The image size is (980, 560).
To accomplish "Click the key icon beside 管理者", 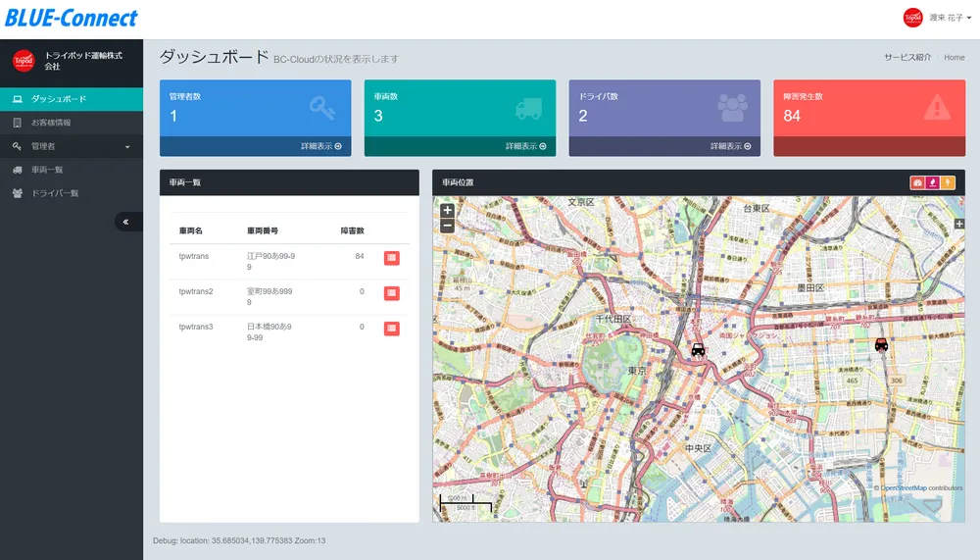I will tap(18, 146).
